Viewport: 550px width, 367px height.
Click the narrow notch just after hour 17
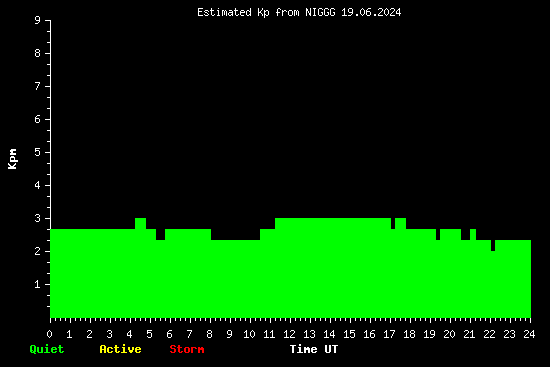(393, 223)
